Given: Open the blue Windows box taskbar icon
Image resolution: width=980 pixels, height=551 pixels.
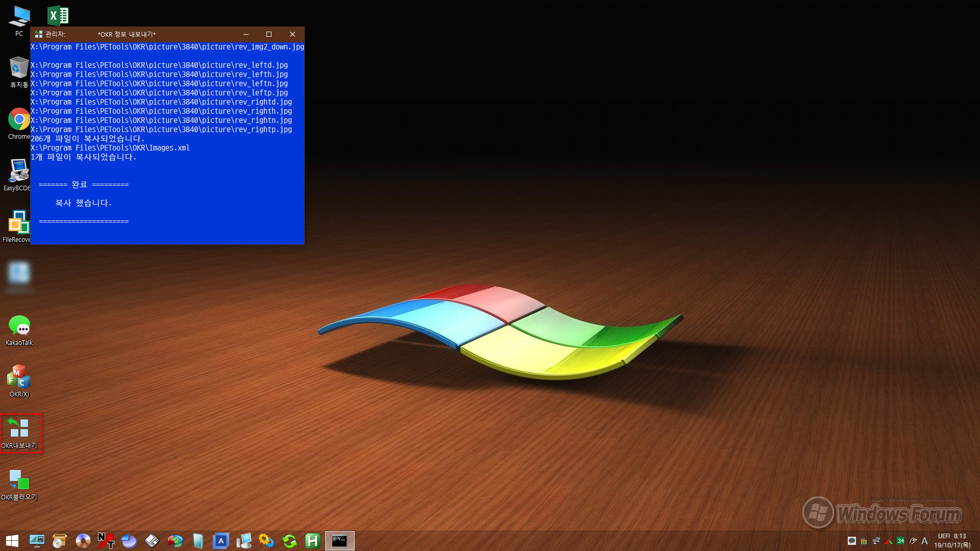Looking at the screenshot, I should [198, 541].
